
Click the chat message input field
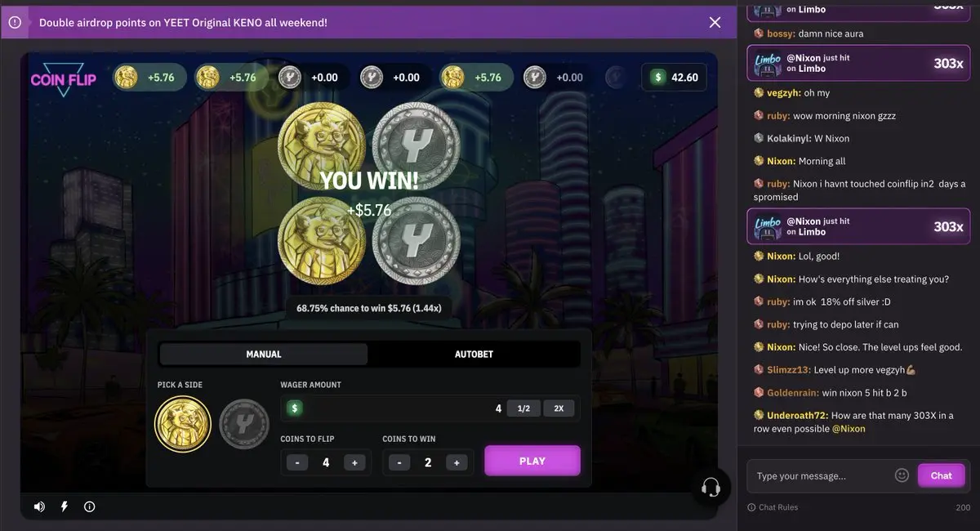tap(821, 475)
